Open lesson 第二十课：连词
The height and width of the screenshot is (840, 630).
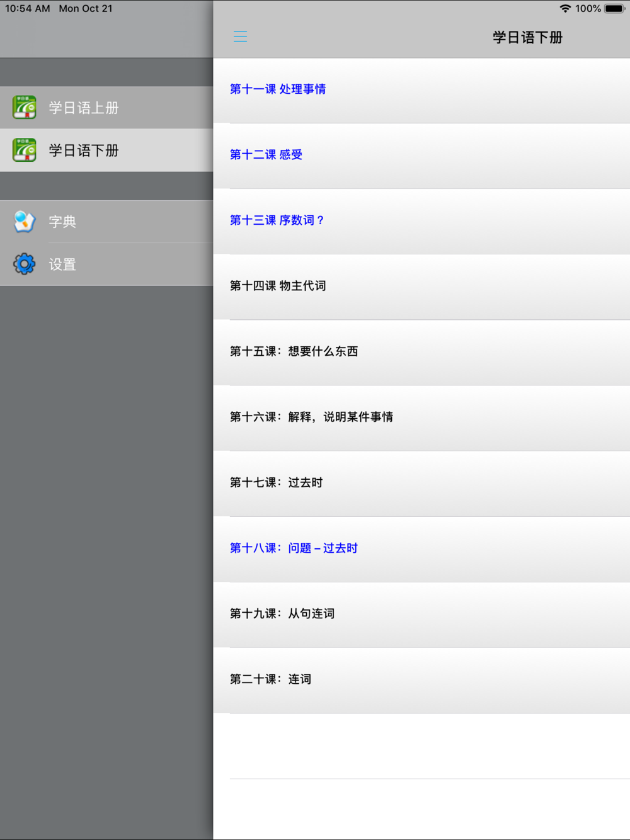point(421,679)
